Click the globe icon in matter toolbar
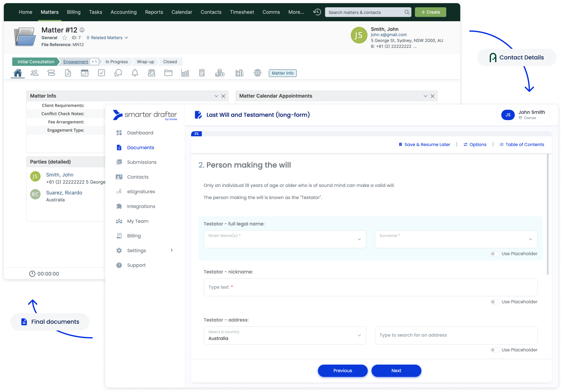Screen dimensions: 562x392 [x=257, y=73]
